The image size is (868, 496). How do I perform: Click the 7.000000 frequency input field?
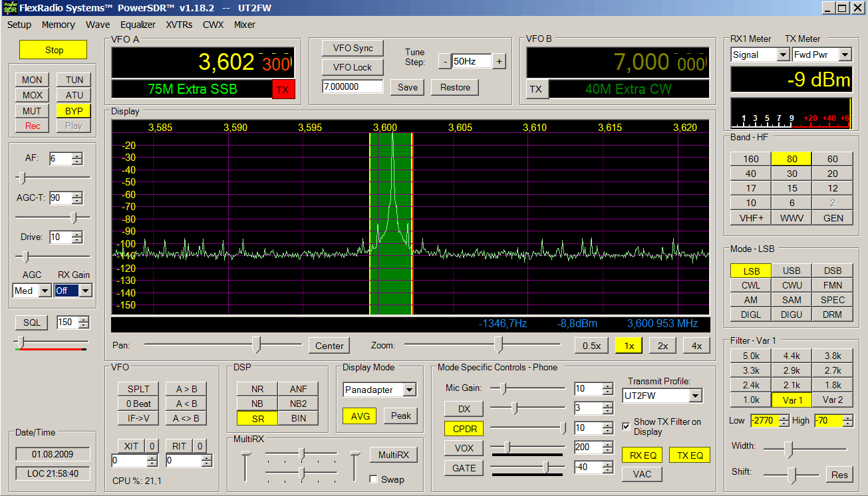pos(353,86)
